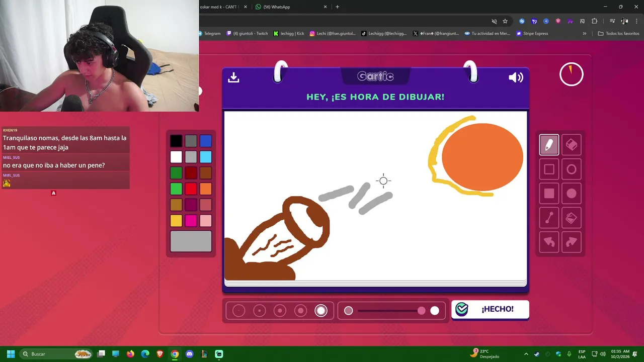The height and width of the screenshot is (362, 644).
Task: Select the eraser tool
Action: 571,145
